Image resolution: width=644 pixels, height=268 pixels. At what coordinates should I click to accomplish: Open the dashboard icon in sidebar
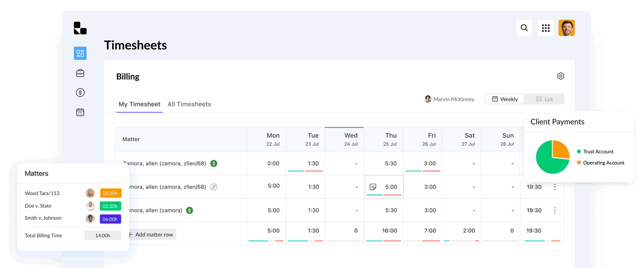point(80,53)
